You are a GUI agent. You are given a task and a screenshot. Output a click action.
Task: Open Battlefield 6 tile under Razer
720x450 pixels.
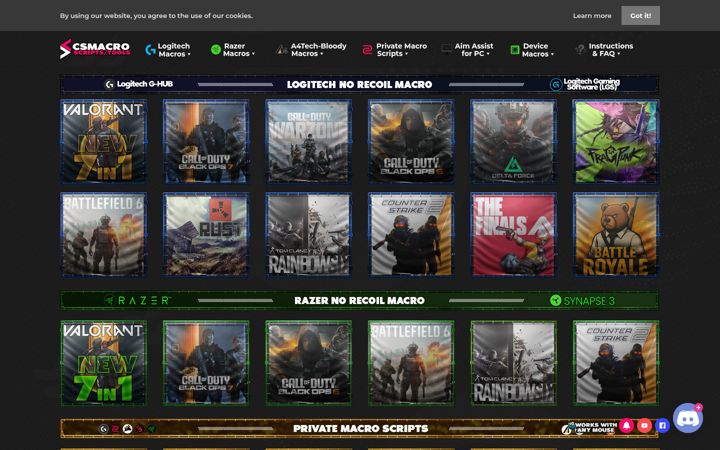pos(411,363)
